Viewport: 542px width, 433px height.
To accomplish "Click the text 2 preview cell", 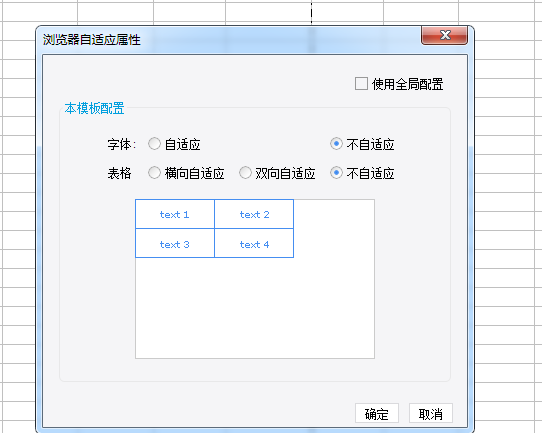I will pyautogui.click(x=254, y=214).
